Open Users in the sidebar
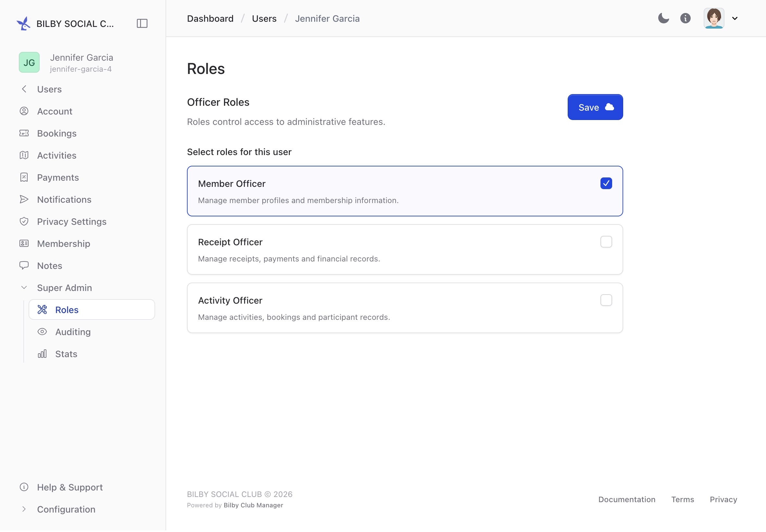The height and width of the screenshot is (532, 766). click(x=49, y=89)
